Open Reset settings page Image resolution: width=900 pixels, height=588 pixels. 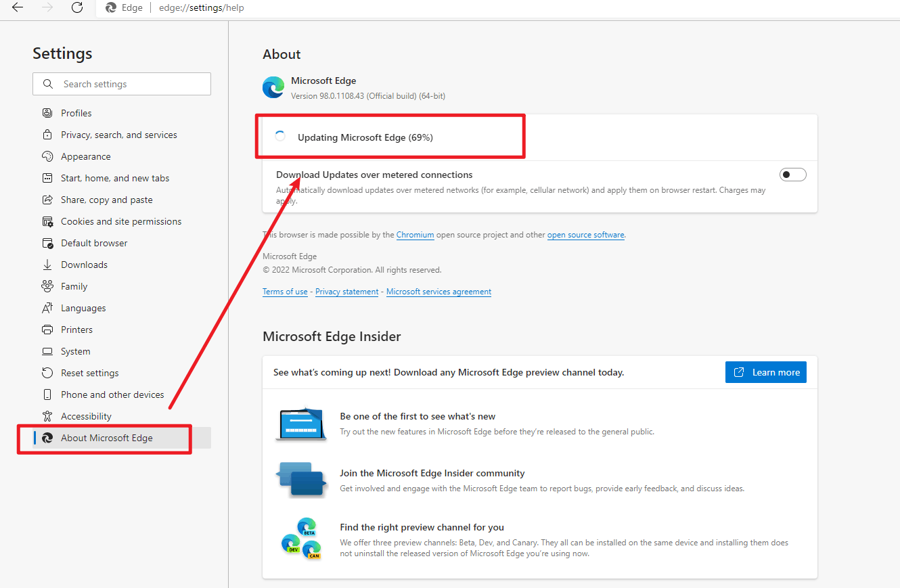pos(90,373)
